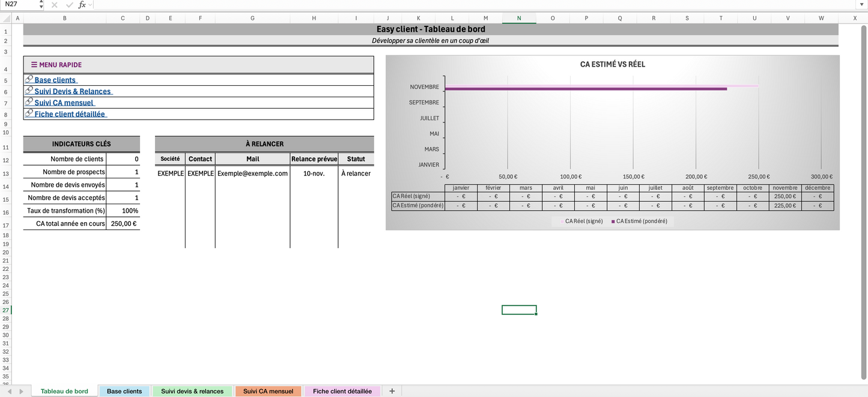Viewport: 868px width, 397px height.
Task: Click the Name Box up stepper arrow
Action: 41,2
